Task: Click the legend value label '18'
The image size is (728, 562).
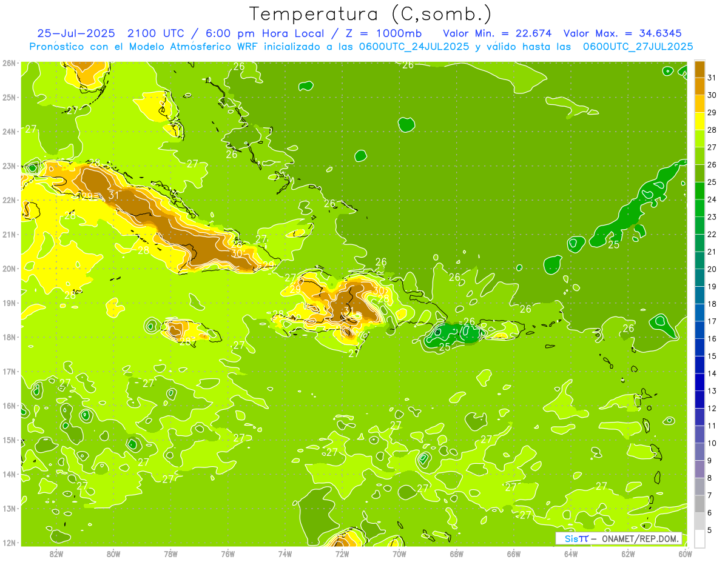Action: (x=712, y=304)
